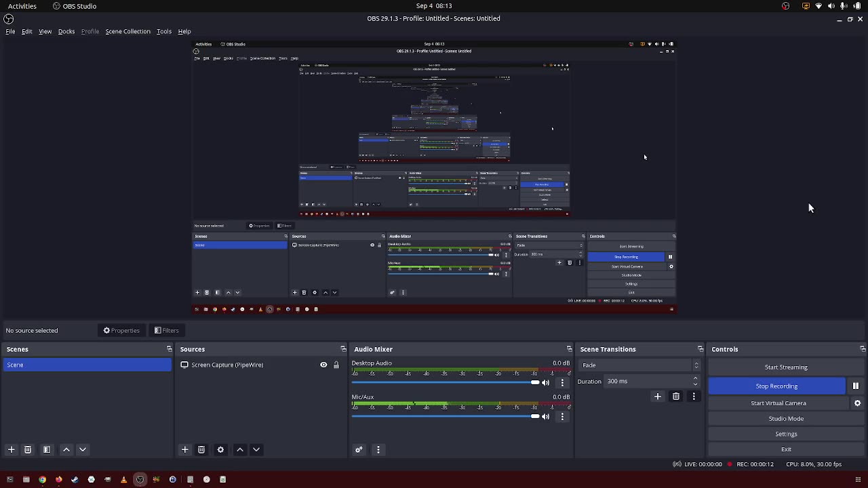Open the Scene Collection menu
Image resolution: width=868 pixels, height=488 pixels.
pos(127,31)
